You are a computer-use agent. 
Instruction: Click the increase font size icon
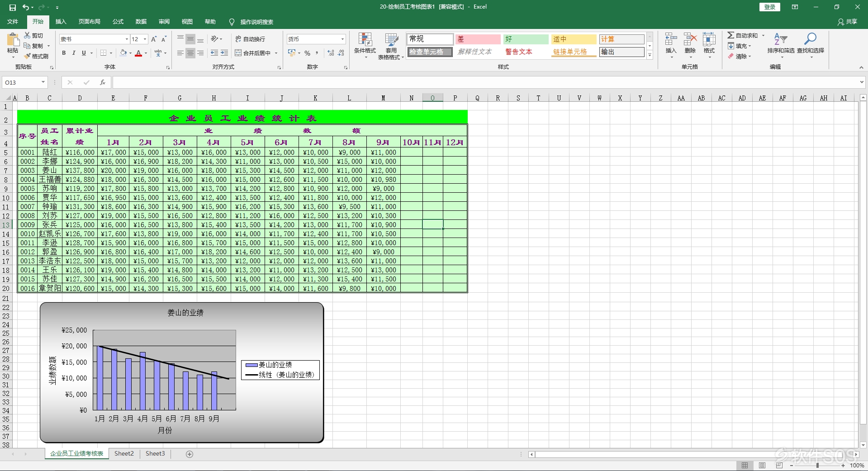(154, 39)
